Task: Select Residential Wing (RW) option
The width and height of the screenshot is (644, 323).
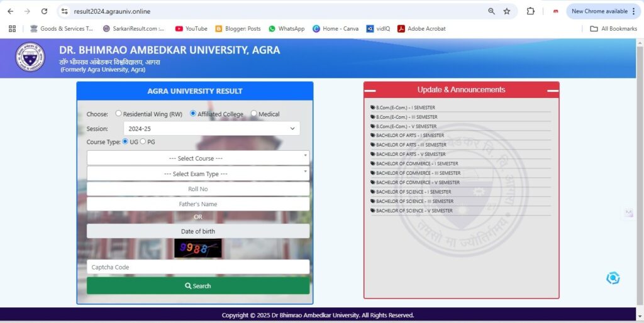Action: pos(118,113)
